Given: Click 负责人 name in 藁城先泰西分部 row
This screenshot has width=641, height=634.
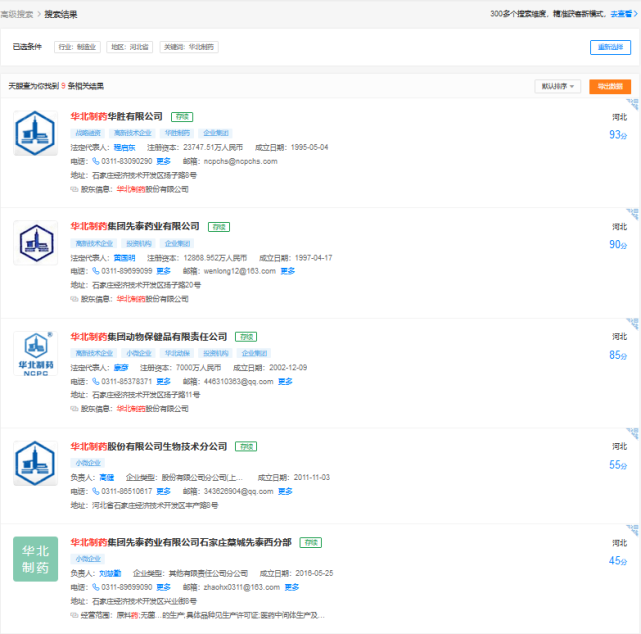Looking at the screenshot, I should (110, 574).
